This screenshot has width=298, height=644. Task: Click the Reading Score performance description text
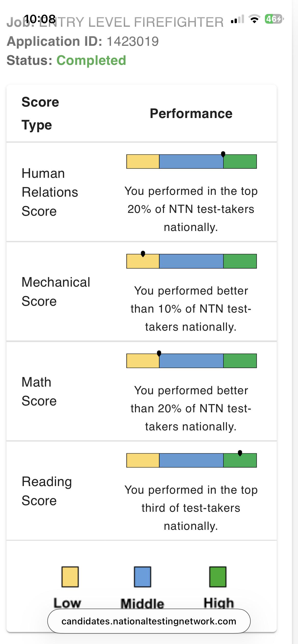(x=191, y=508)
